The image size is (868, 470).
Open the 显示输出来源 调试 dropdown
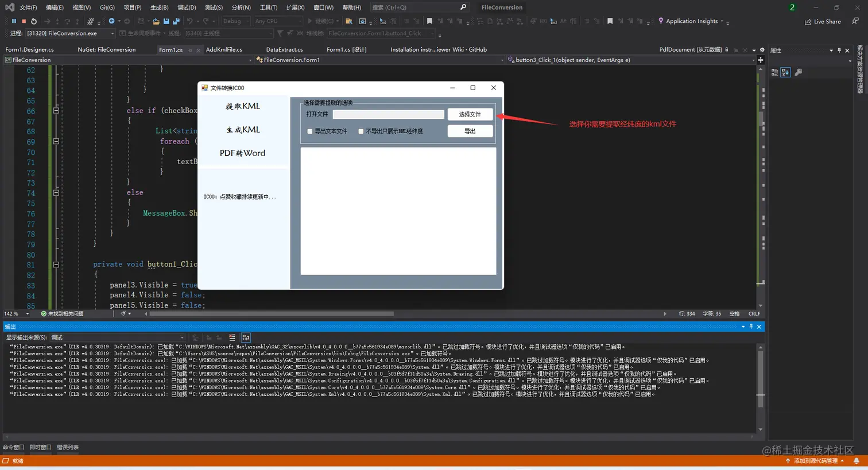pyautogui.click(x=118, y=337)
